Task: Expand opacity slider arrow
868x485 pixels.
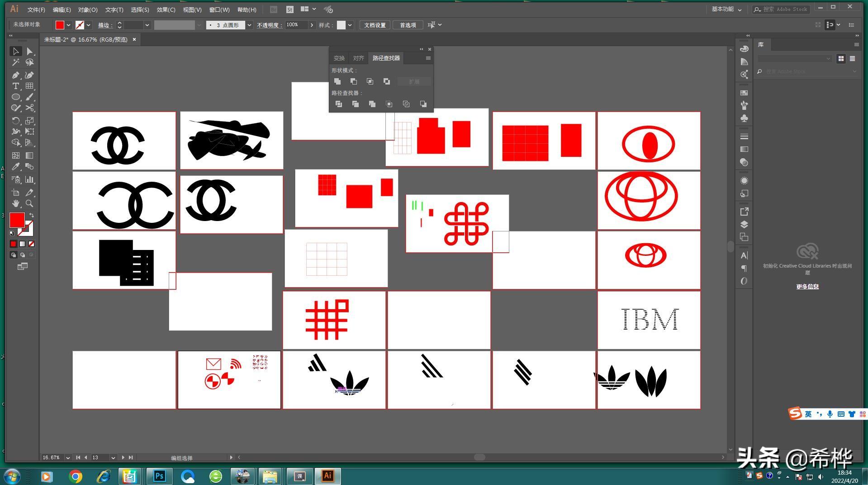Action: (x=312, y=25)
